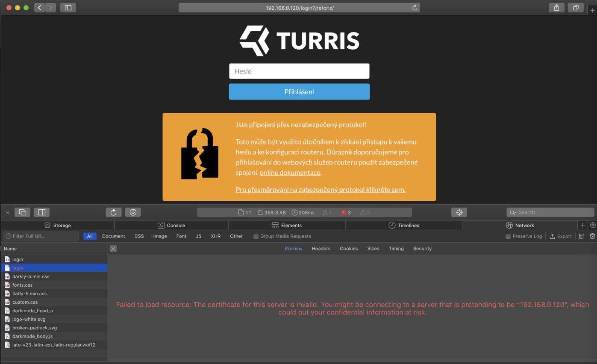597x364 pixels.
Task: Select the darkmode_head.js request
Action: click(54, 311)
